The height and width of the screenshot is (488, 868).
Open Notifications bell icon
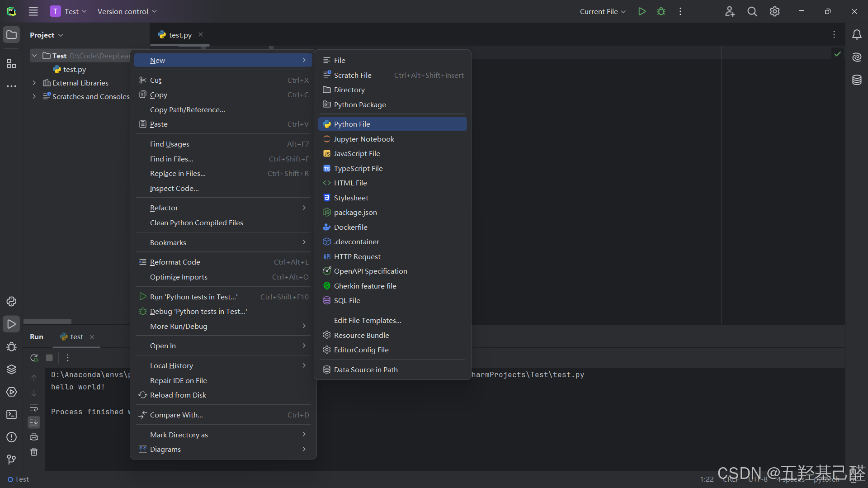click(857, 35)
